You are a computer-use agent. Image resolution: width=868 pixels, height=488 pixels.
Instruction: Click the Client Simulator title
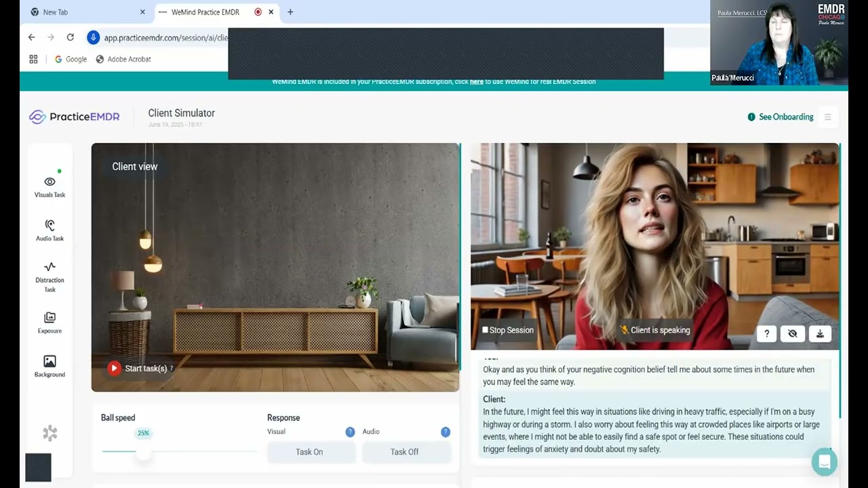click(x=181, y=113)
